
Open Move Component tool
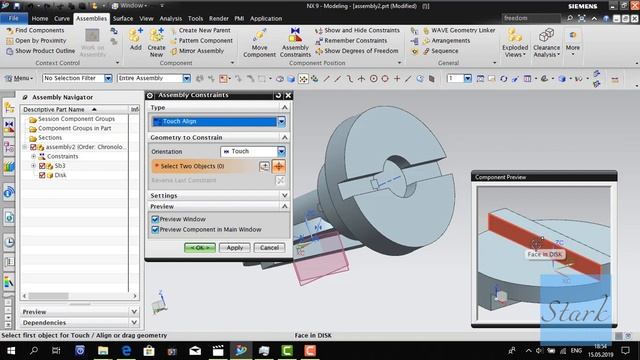pos(259,43)
